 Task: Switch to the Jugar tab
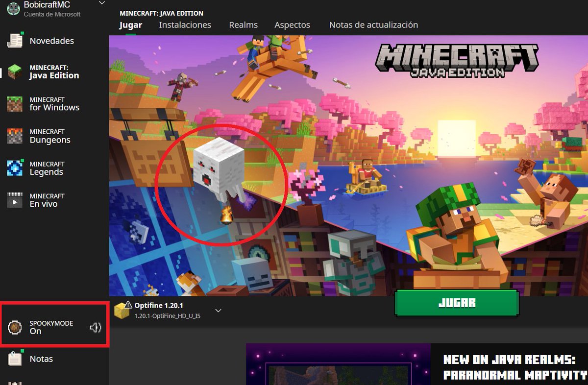coord(131,25)
